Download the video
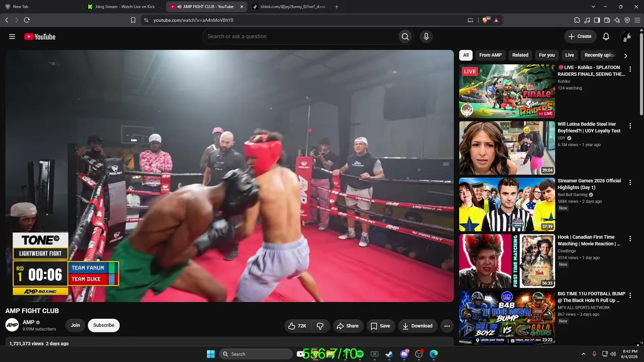This screenshot has width=644, height=362. coord(418,326)
